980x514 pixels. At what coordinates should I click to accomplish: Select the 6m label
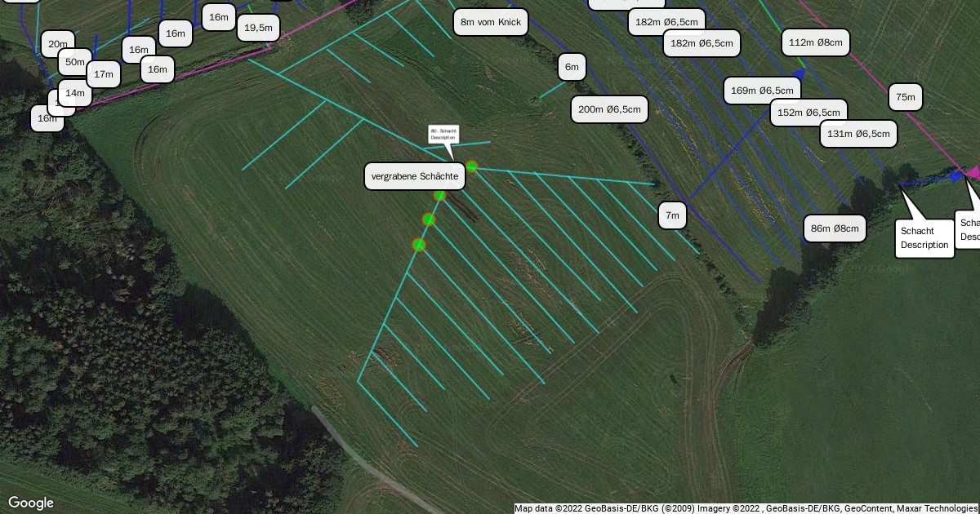pos(572,67)
